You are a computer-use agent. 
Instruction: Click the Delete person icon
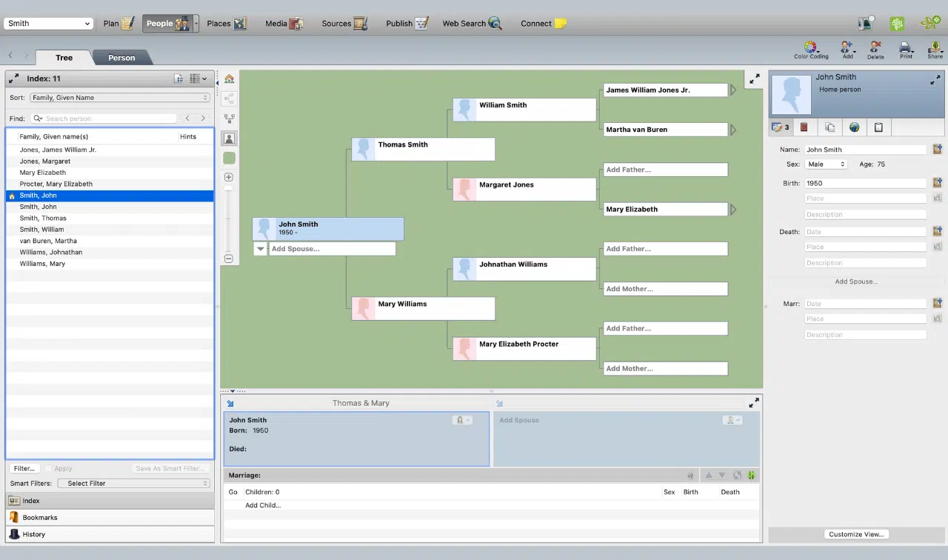pos(875,50)
